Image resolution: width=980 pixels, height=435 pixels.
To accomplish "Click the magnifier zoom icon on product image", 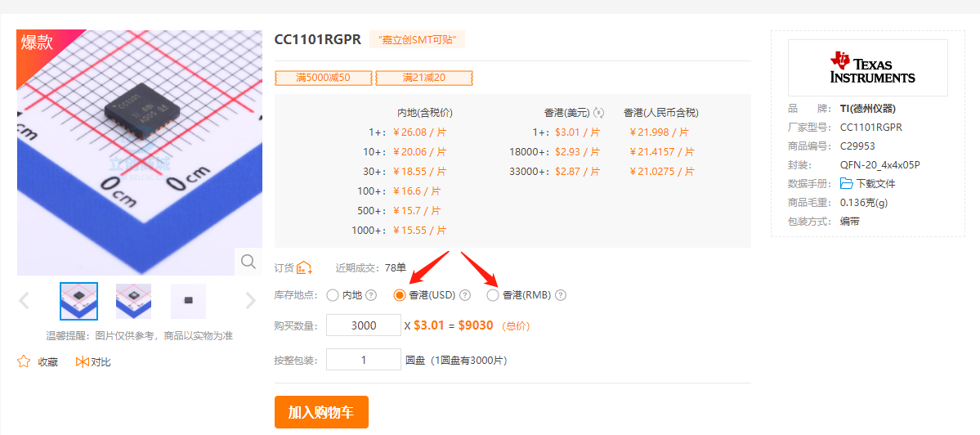I will point(248,262).
